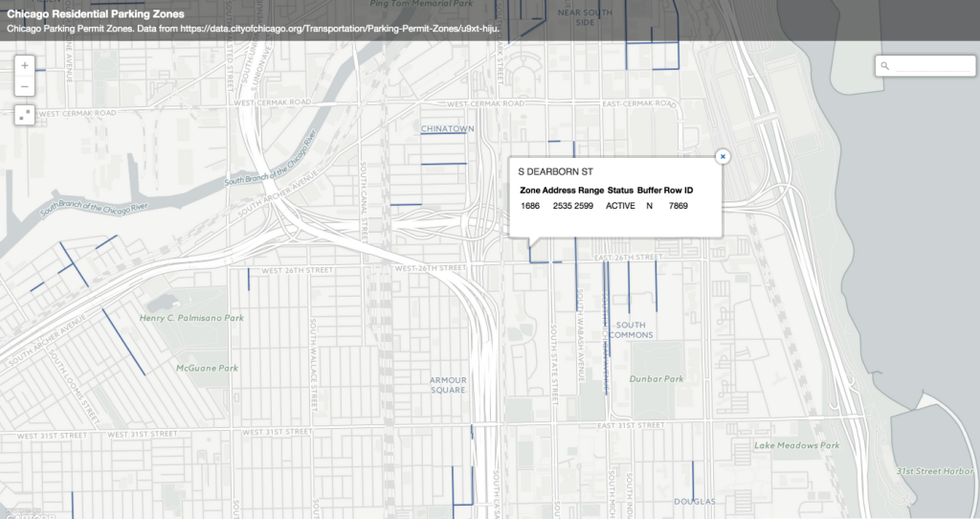Zoom in with the plus button
The image size is (980, 519).
coord(24,66)
